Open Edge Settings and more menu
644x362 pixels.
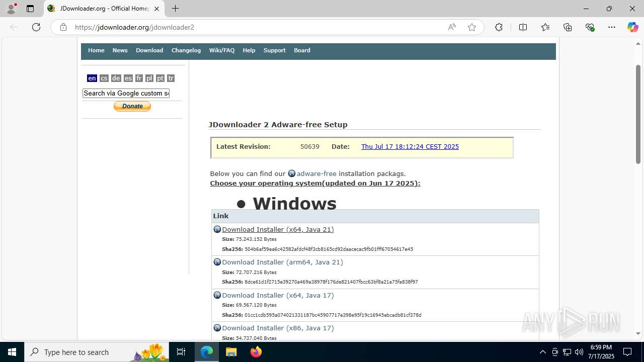(612, 27)
